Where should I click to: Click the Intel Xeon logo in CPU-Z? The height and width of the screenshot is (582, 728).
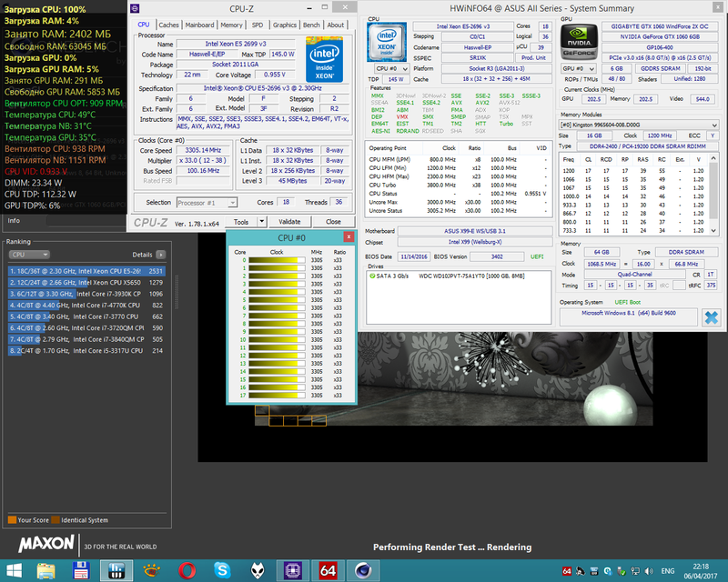coord(325,60)
